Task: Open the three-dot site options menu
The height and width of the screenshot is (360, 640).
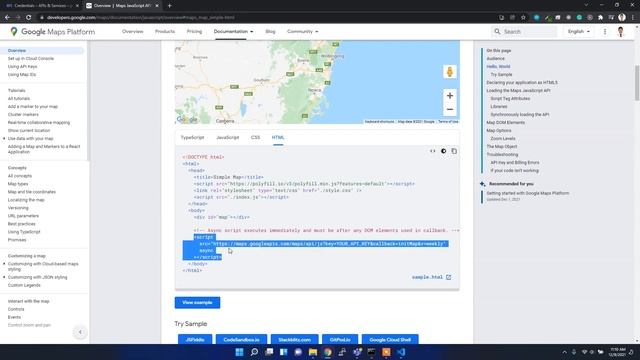Action: pos(605,31)
